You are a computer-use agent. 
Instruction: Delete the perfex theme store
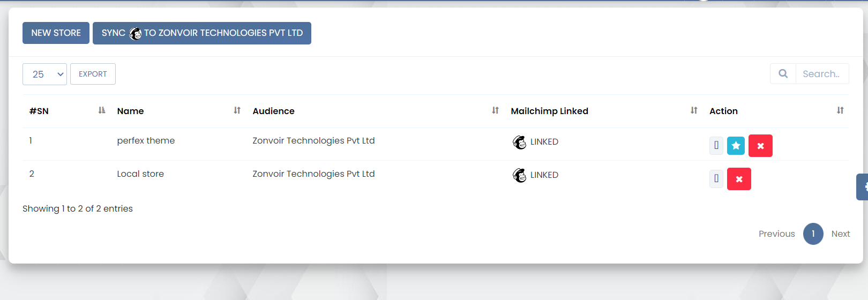pos(760,146)
